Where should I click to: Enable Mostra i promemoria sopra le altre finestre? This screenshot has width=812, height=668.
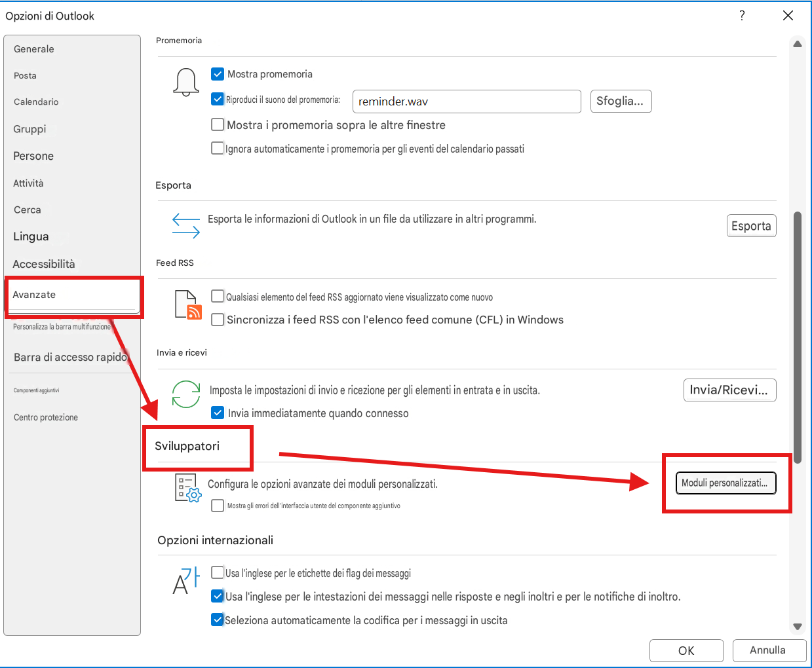pos(218,124)
